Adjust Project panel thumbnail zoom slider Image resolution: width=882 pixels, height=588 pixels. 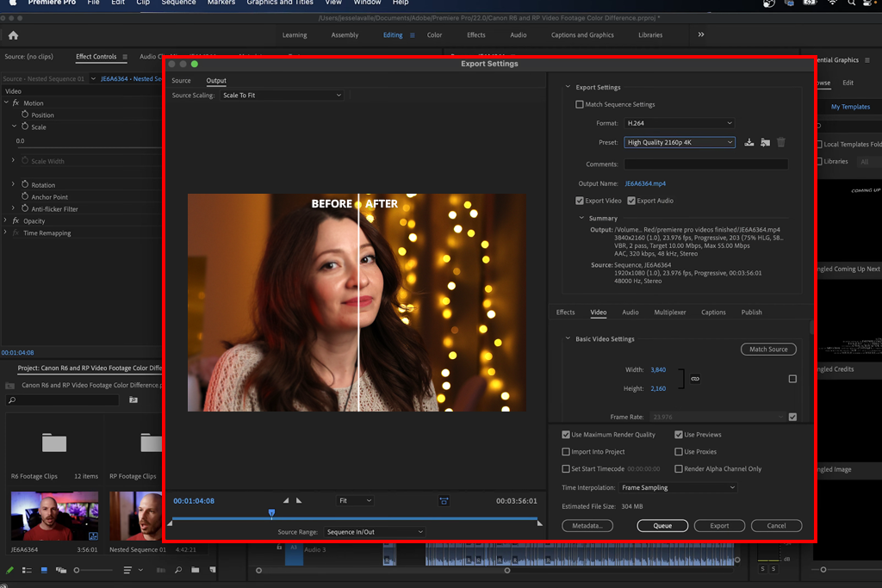(x=77, y=570)
